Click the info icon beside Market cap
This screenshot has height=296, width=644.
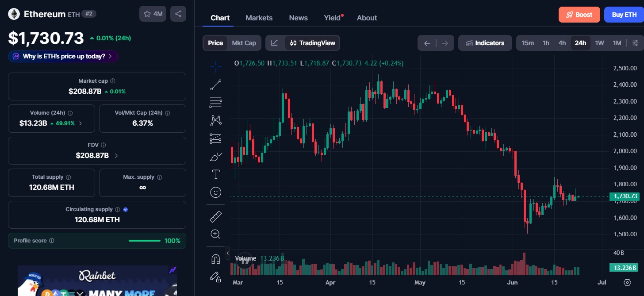tap(113, 81)
